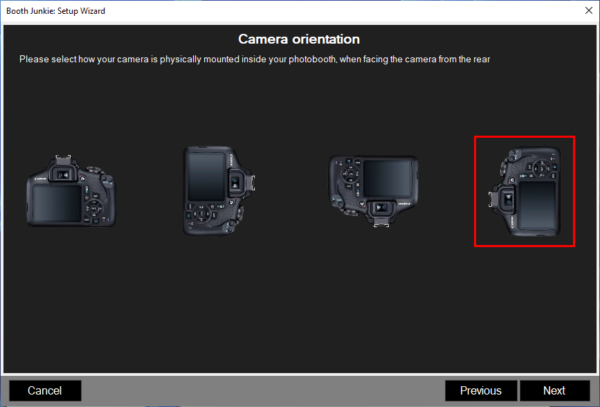Select the red-highlighted portrait camera orientation
Image resolution: width=600 pixels, height=407 pixels.
tap(524, 192)
